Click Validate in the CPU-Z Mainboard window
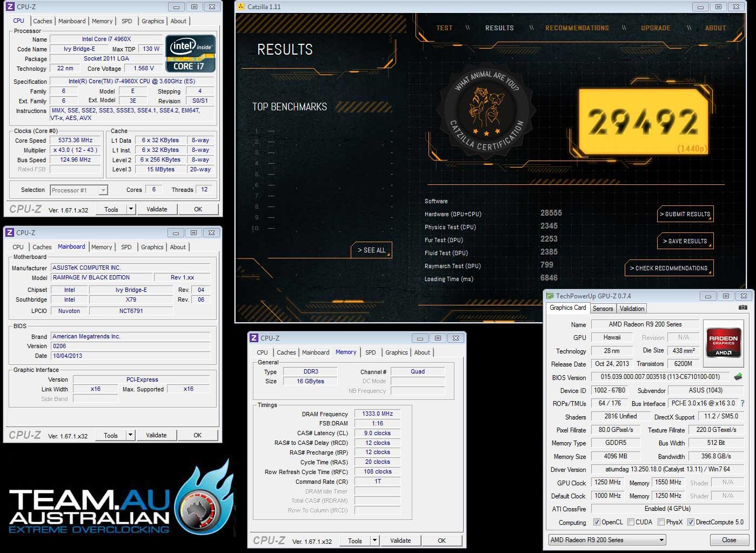The height and width of the screenshot is (553, 756). (156, 435)
